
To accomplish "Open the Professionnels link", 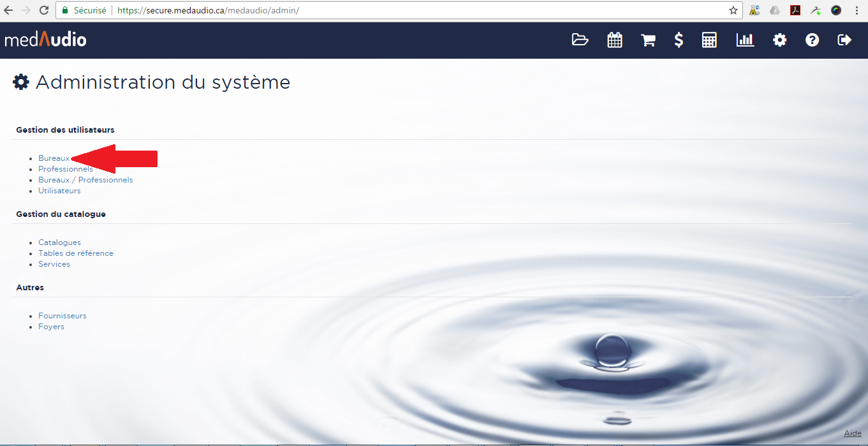I will coord(66,169).
